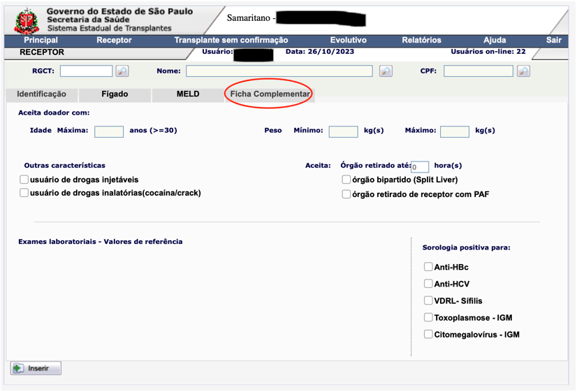
Task: Click the search icon beside Nome field
Action: pyautogui.click(x=386, y=71)
